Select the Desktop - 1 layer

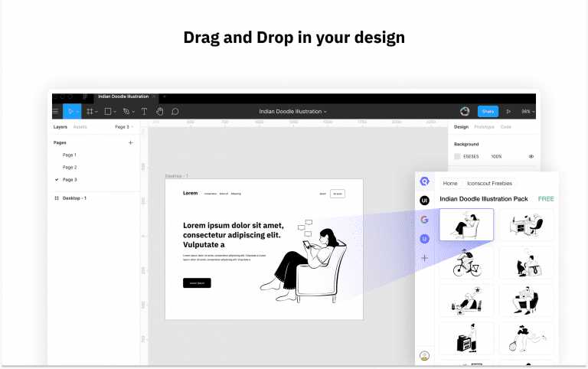pyautogui.click(x=74, y=198)
